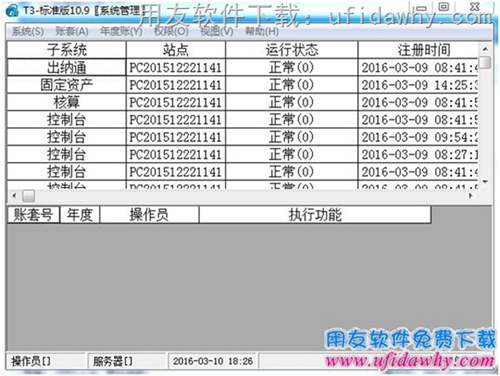Click the left arrow of the horizontal scrollbar
The width and height of the screenshot is (500, 376).
point(14,196)
